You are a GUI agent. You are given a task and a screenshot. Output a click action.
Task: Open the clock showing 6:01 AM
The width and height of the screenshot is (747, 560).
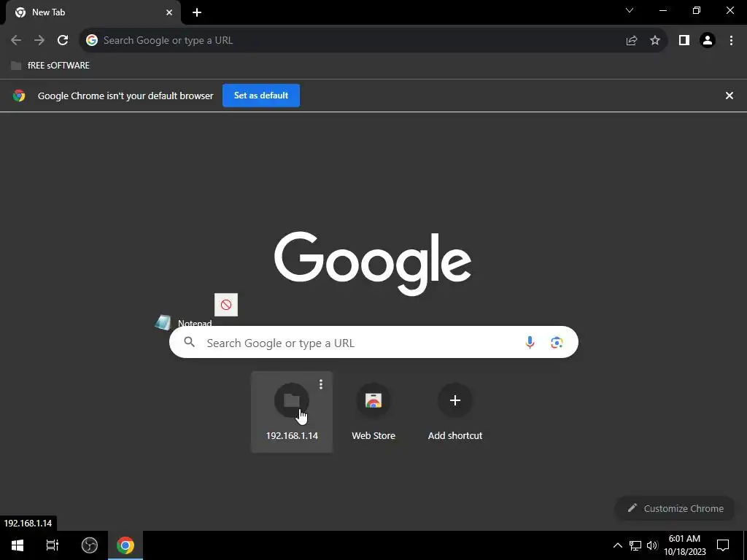684,545
